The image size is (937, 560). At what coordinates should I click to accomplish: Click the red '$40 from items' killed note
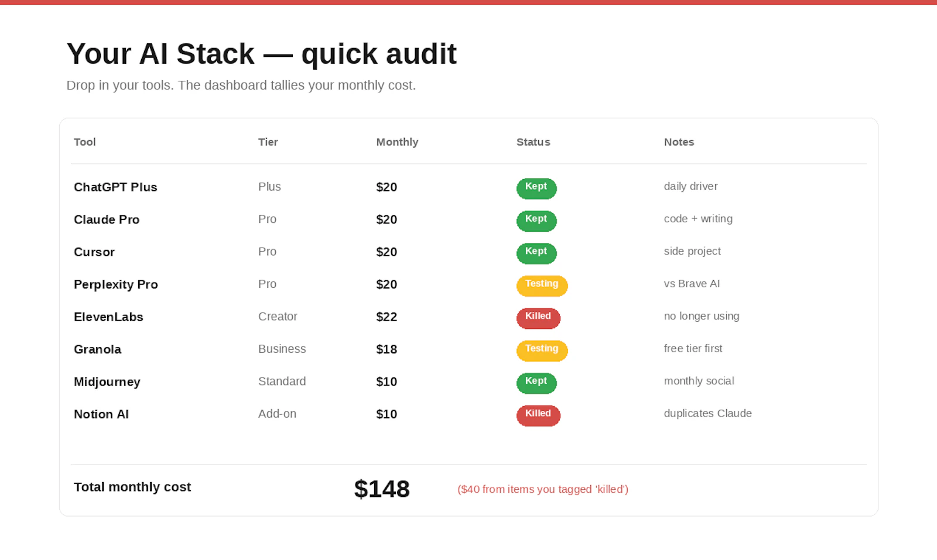coord(543,489)
